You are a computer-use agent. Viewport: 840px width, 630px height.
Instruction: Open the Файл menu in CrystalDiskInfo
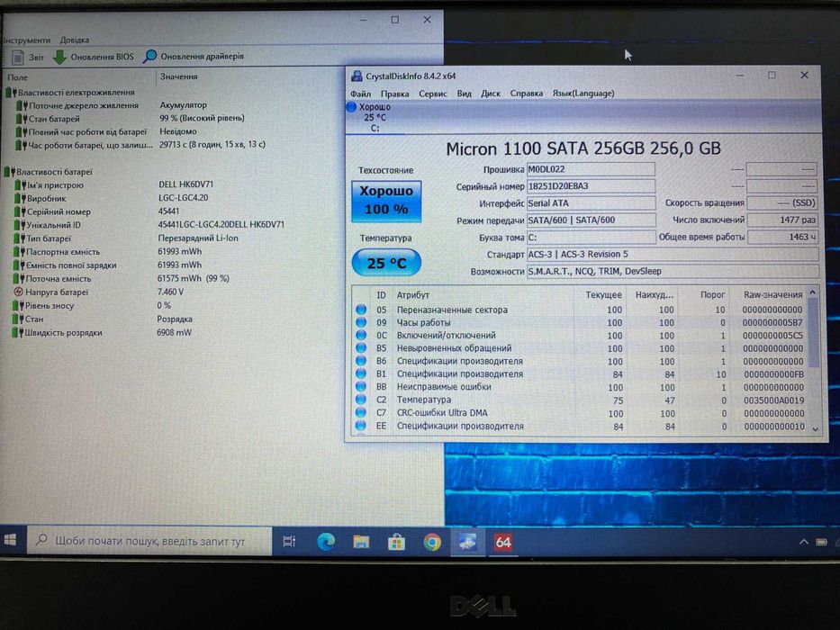360,94
